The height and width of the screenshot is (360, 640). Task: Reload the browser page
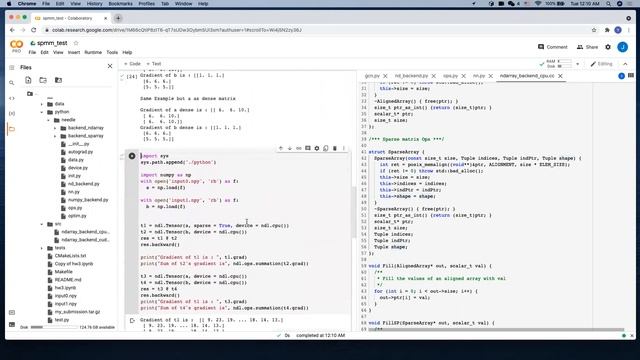point(33,30)
